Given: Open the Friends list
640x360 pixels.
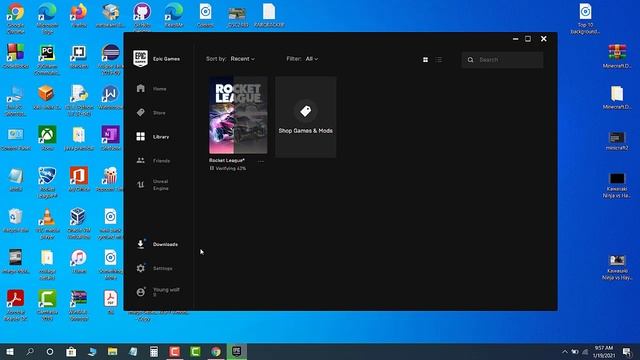Looking at the screenshot, I should pyautogui.click(x=153, y=160).
